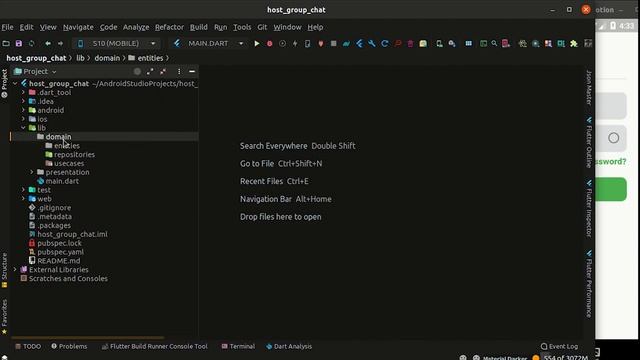This screenshot has height=360, width=640.
Task: Click the red trash icon in toolbar
Action: (x=410, y=43)
